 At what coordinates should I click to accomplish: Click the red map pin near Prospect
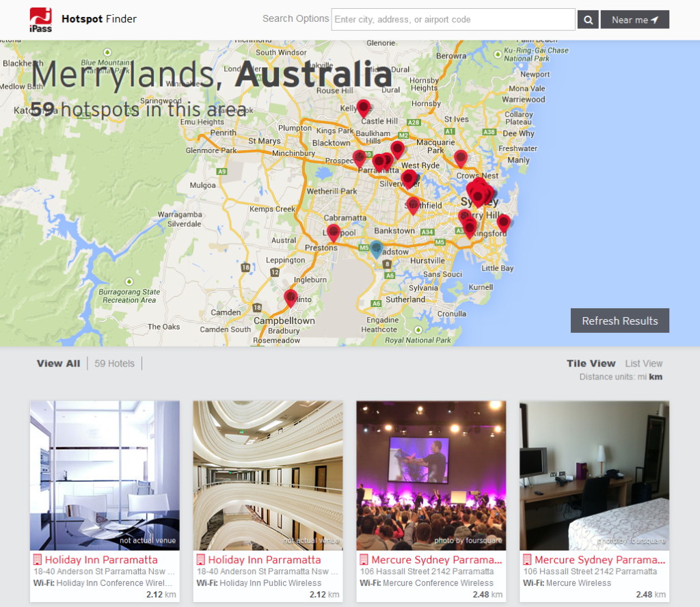click(360, 159)
